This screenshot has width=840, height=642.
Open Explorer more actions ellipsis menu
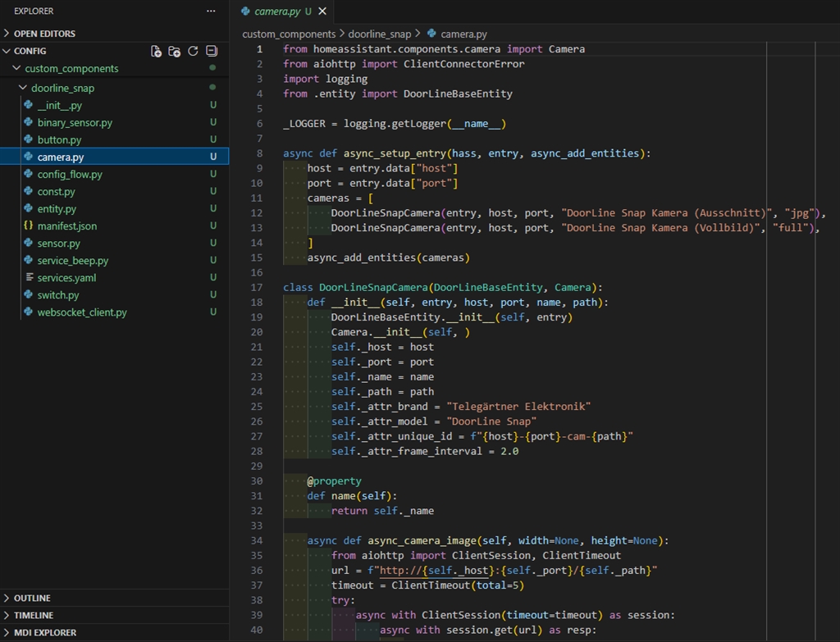[212, 11]
